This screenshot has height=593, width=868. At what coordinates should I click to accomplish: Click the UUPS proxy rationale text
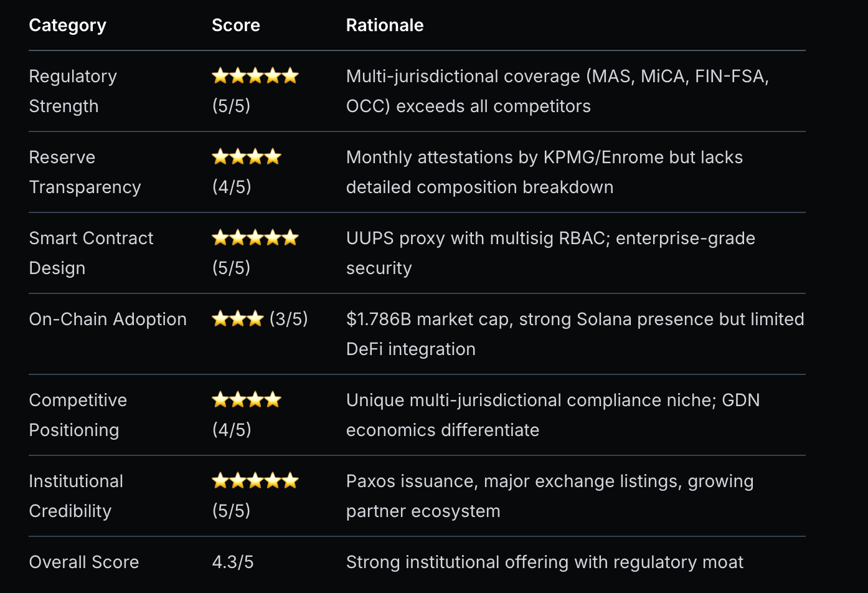pos(550,253)
